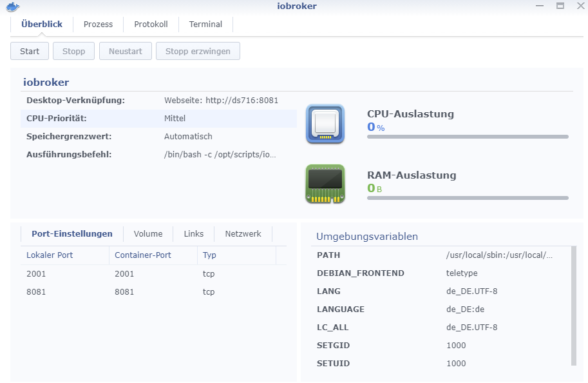Viewport: 588px width, 383px height.
Task: Click the Umgebungsvariablen heading
Action: (367, 237)
